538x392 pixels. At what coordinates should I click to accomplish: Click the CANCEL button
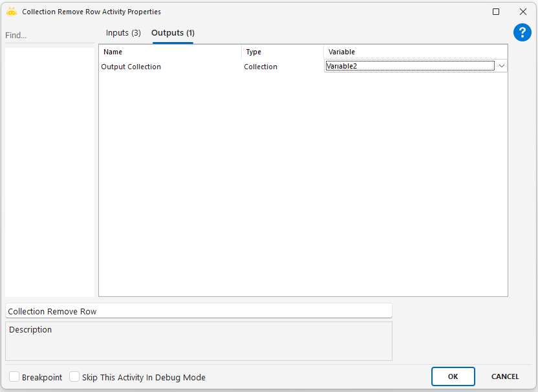pos(505,376)
